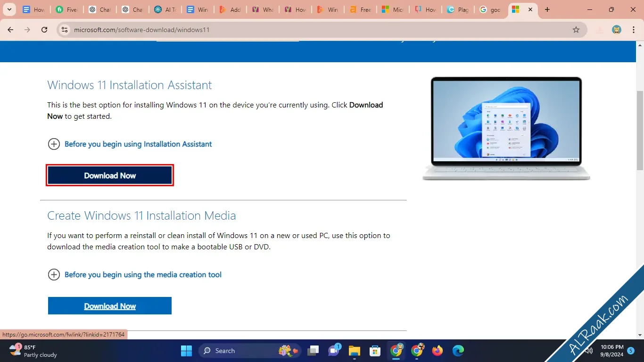Image resolution: width=644 pixels, height=362 pixels.
Task: Switch to the "Wha" tab
Action: tap(263, 9)
